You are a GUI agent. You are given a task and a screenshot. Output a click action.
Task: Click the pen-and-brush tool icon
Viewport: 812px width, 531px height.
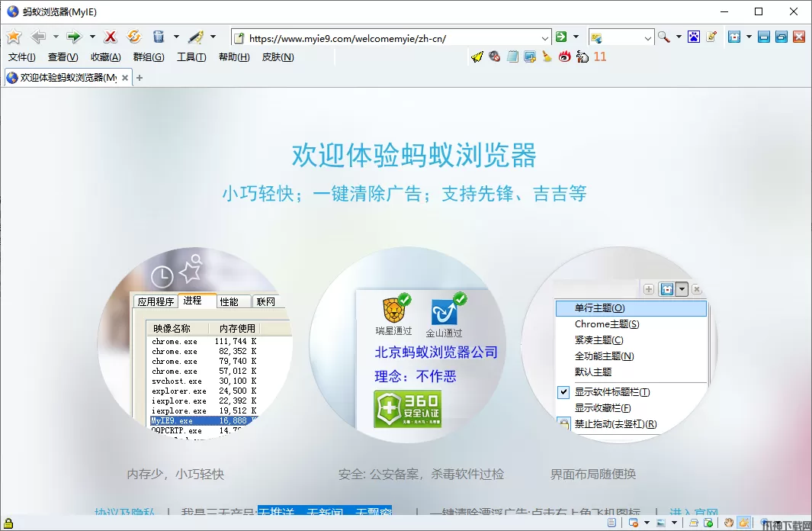click(x=195, y=37)
